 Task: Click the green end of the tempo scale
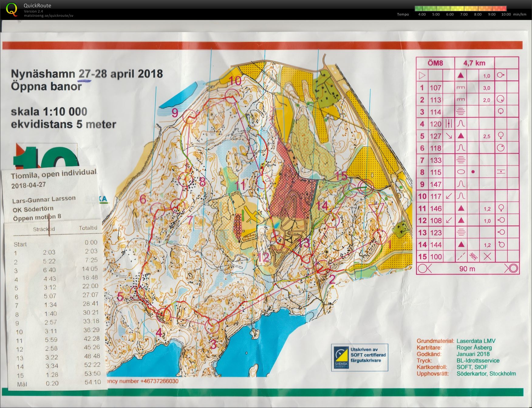418,9
